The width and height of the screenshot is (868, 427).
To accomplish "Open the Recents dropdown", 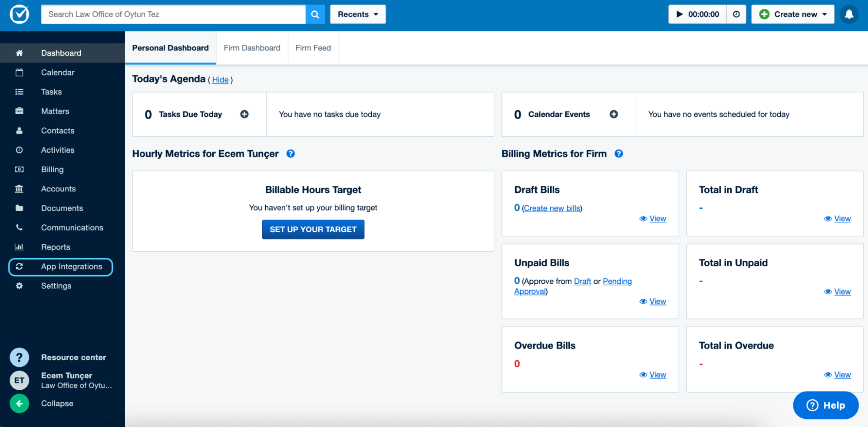I will (x=358, y=14).
